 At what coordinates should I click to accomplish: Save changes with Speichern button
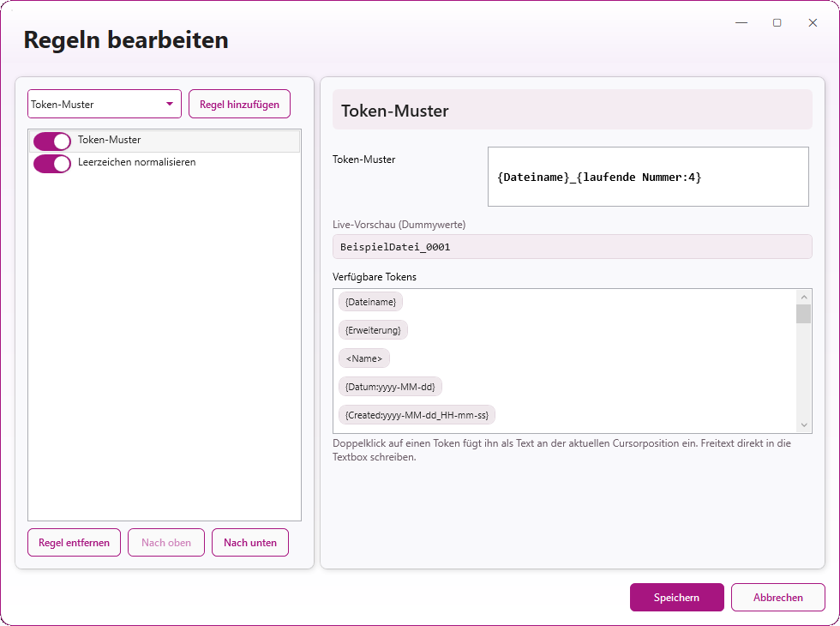click(x=676, y=598)
